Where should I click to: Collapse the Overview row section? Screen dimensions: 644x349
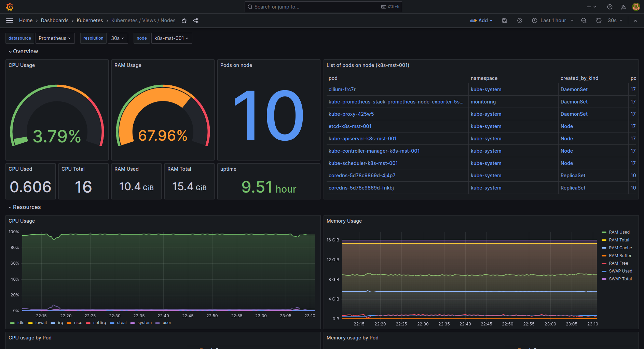click(25, 52)
